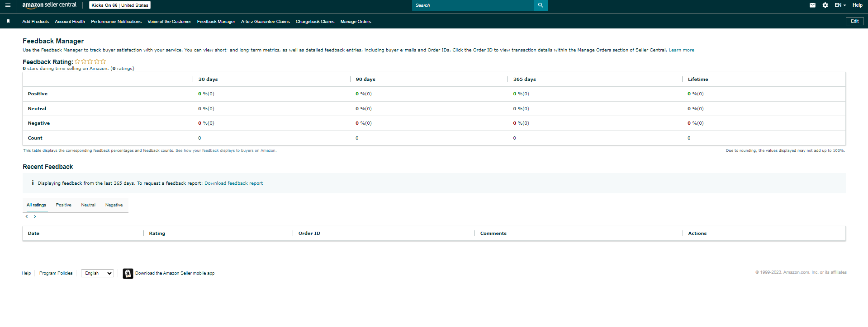Open Chargeback Claims page
This screenshot has height=327, width=868.
(x=315, y=22)
